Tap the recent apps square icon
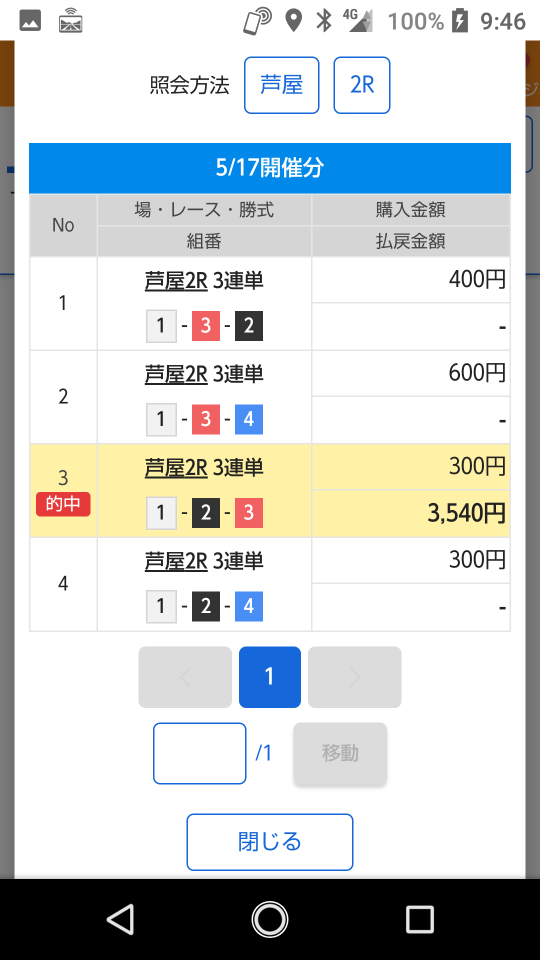The image size is (540, 960). point(419,919)
